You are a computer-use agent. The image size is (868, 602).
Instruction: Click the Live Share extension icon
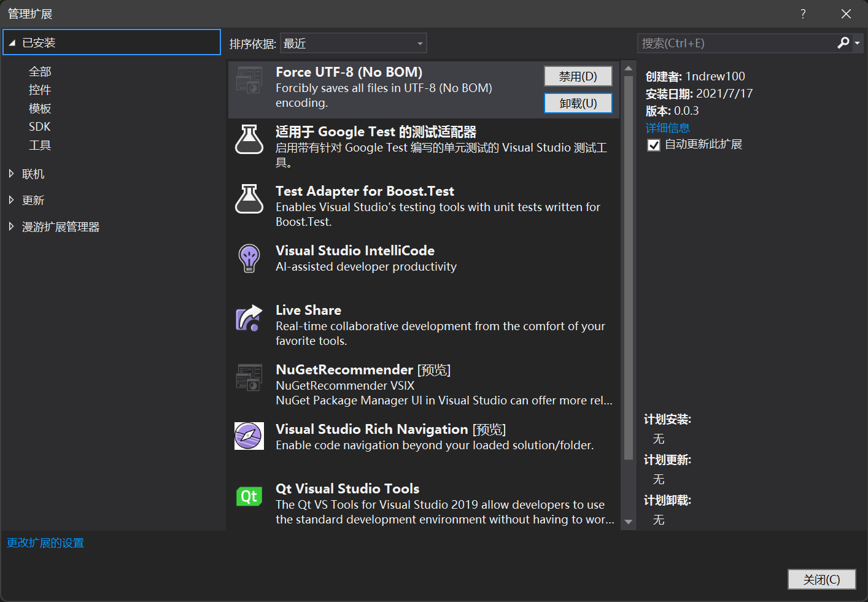pos(249,318)
